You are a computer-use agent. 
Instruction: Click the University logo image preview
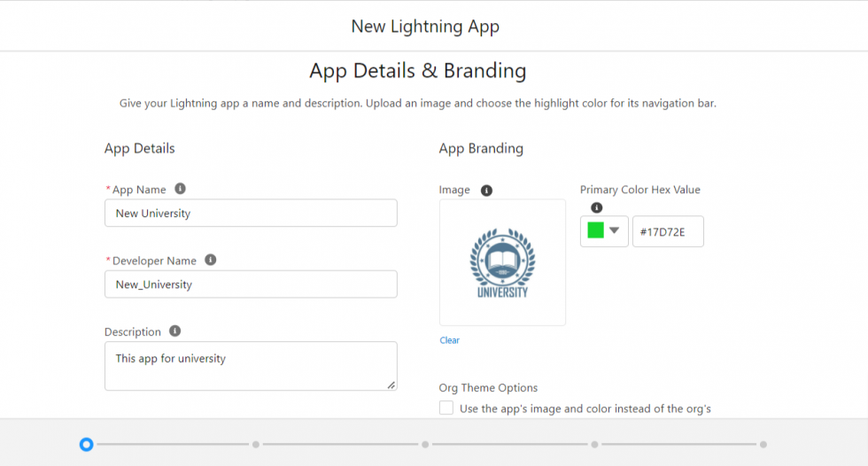tap(502, 263)
